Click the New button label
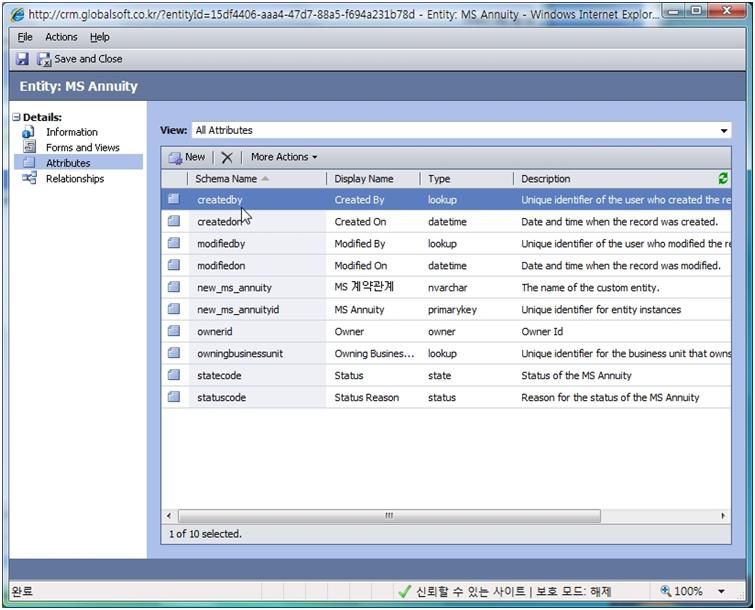The width and height of the screenshot is (755, 610). coord(195,157)
